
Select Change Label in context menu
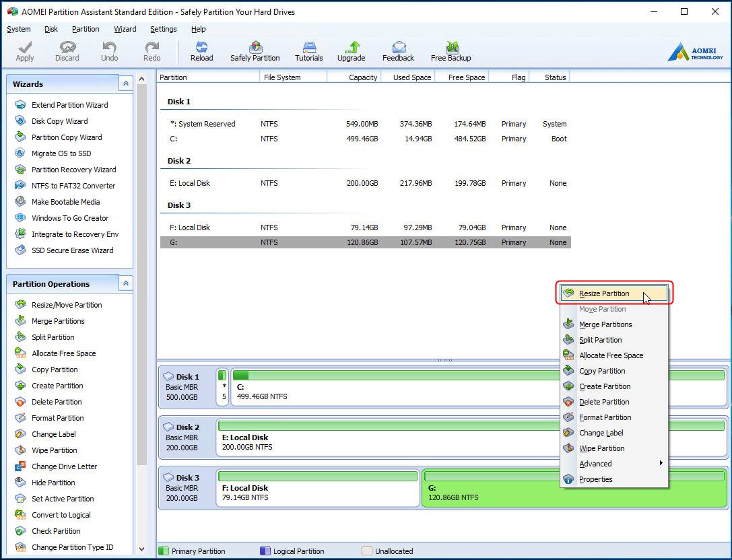pyautogui.click(x=614, y=433)
